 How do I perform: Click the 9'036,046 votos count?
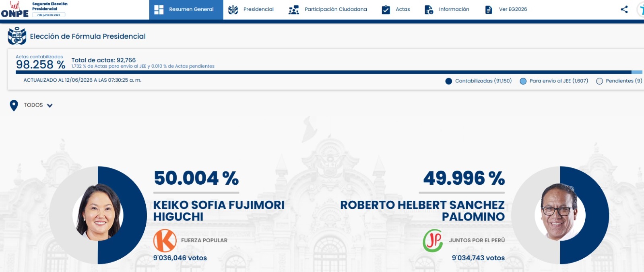pyautogui.click(x=180, y=258)
